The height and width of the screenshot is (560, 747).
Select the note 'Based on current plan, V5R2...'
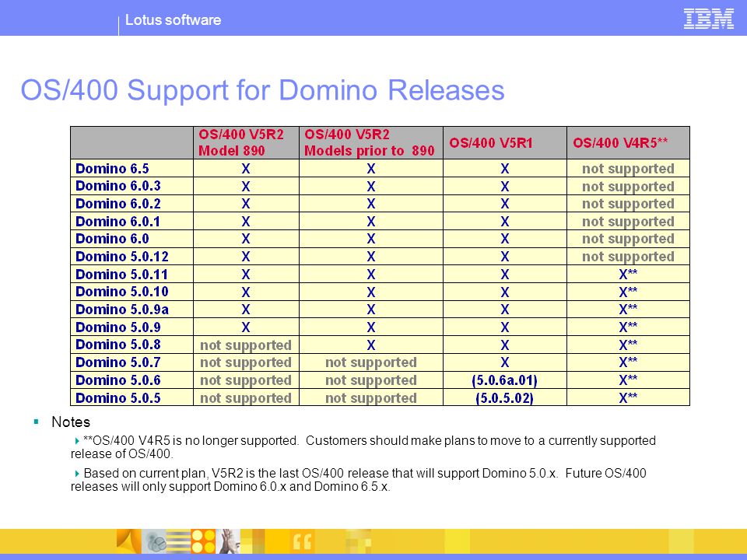tap(358, 480)
